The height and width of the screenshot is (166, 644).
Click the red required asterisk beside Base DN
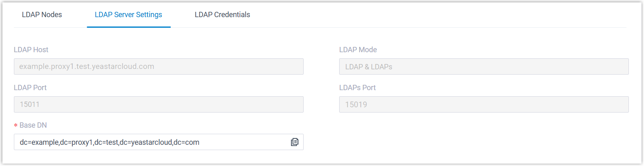[16, 126]
